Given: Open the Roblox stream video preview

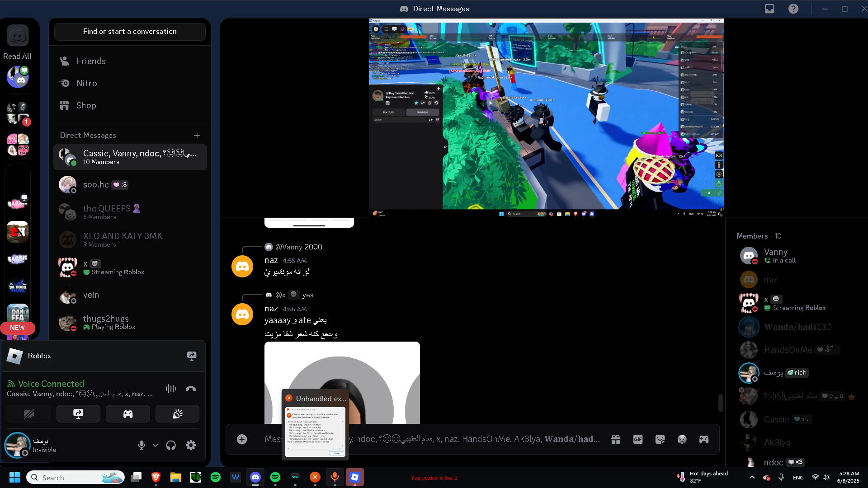Looking at the screenshot, I should (x=546, y=118).
